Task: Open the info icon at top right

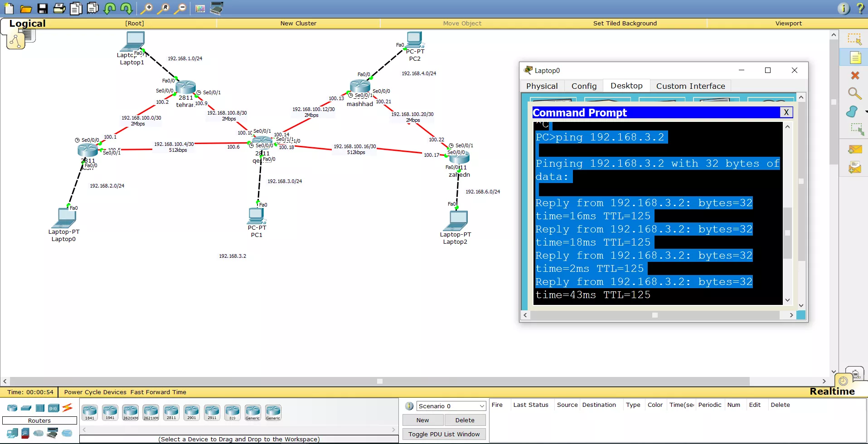Action: [x=844, y=8]
